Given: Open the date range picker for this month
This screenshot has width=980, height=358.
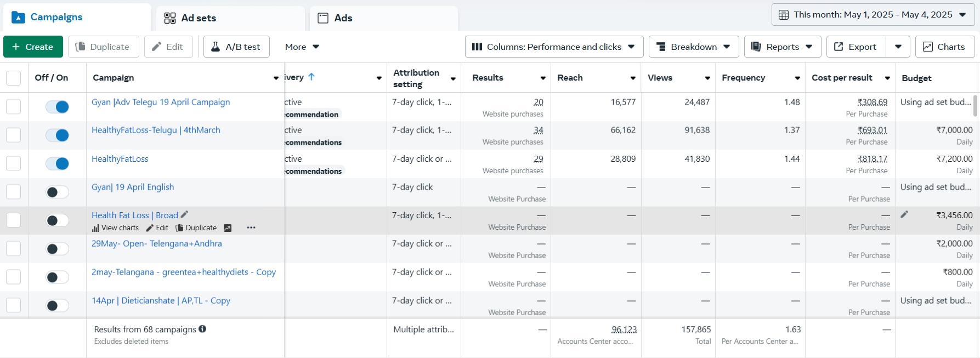Looking at the screenshot, I should tap(872, 15).
